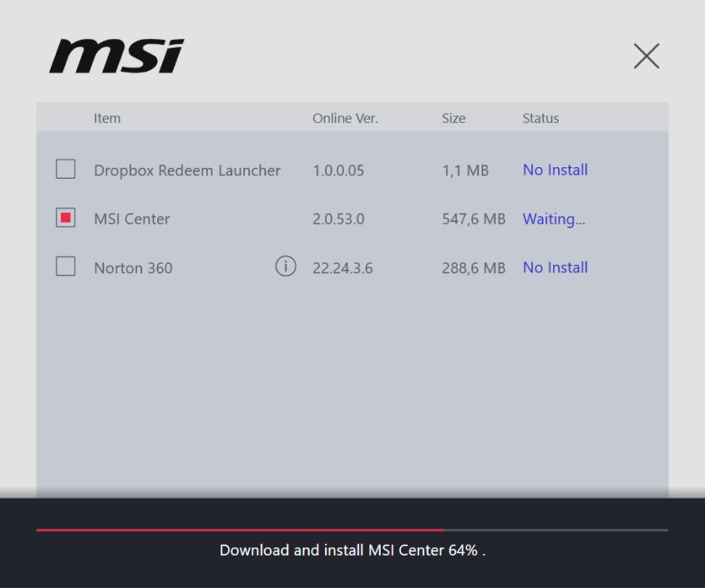Click the Online Ver. column header
705x588 pixels.
[x=345, y=118]
